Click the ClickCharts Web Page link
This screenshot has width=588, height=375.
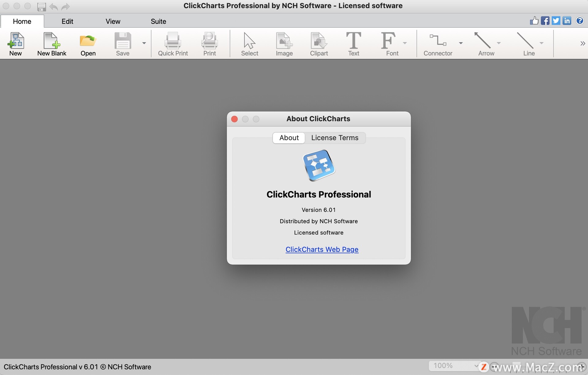tap(322, 249)
